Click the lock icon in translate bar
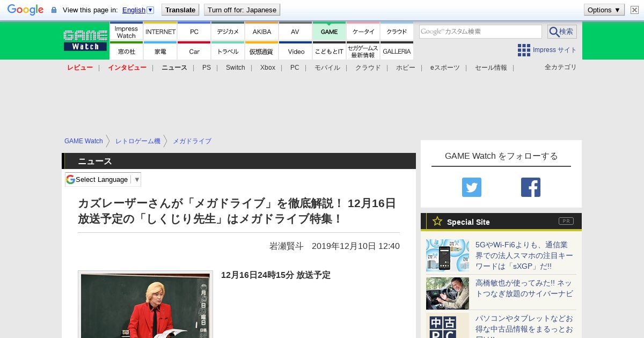The height and width of the screenshot is (338, 644). (54, 10)
